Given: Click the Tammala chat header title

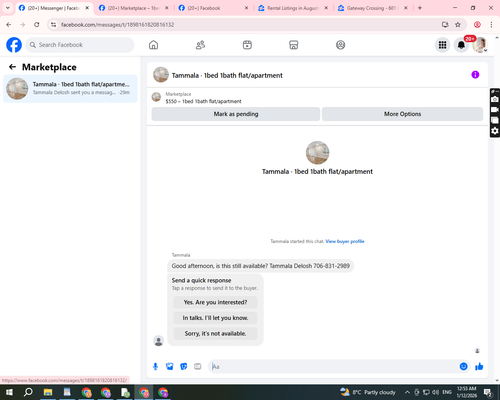Looking at the screenshot, I should (227, 76).
